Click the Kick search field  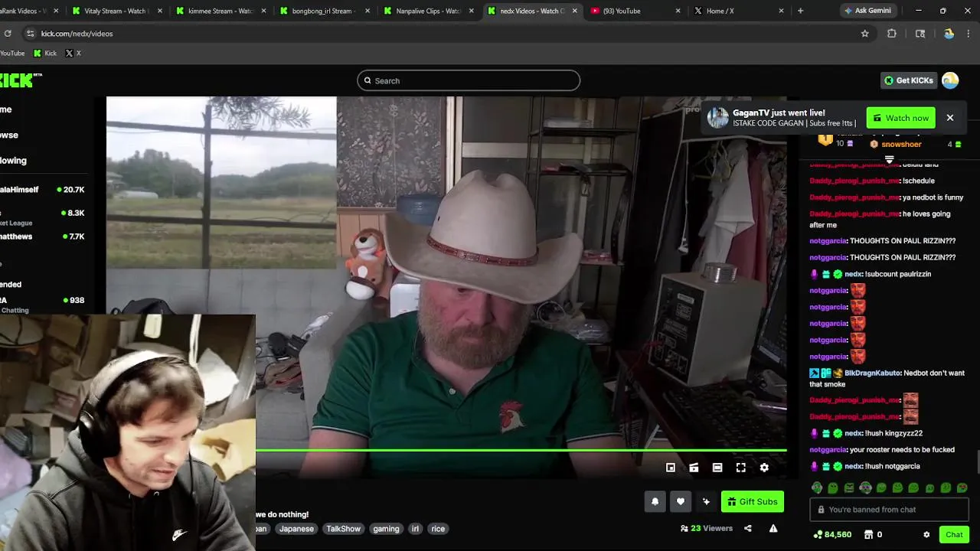469,80
